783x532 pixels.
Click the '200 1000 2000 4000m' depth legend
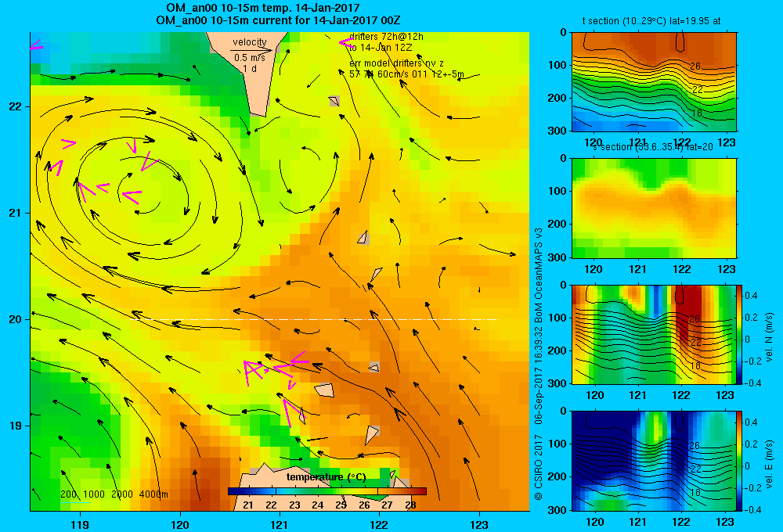(114, 494)
